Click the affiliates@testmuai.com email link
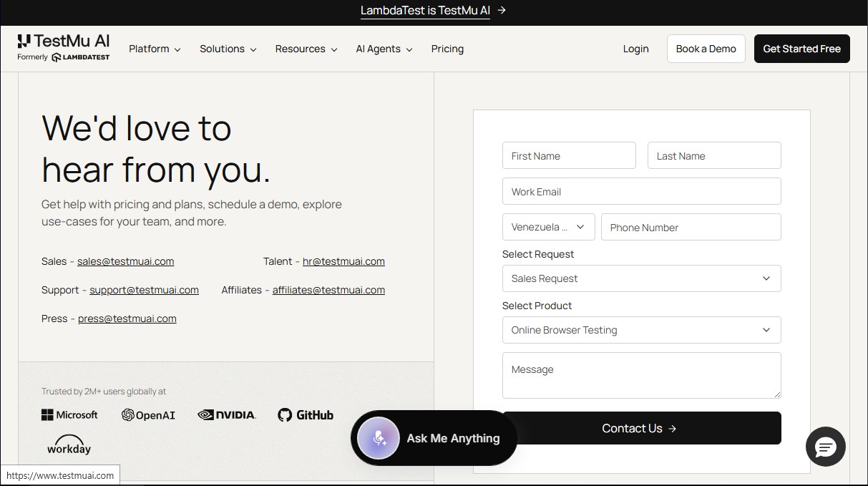 coord(328,290)
